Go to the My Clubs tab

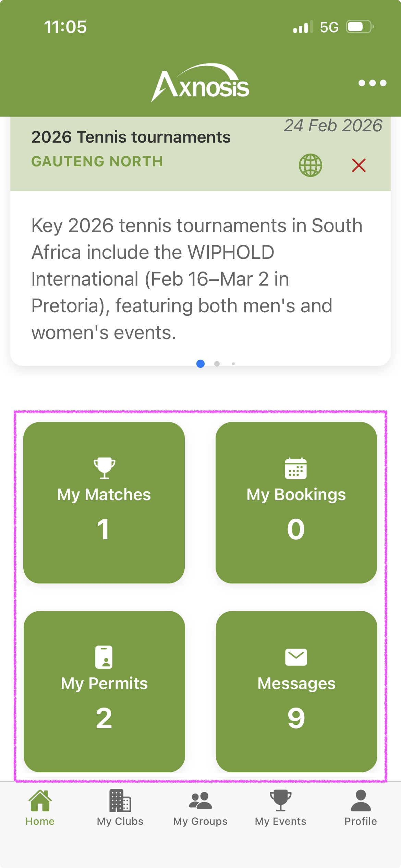pos(120,808)
